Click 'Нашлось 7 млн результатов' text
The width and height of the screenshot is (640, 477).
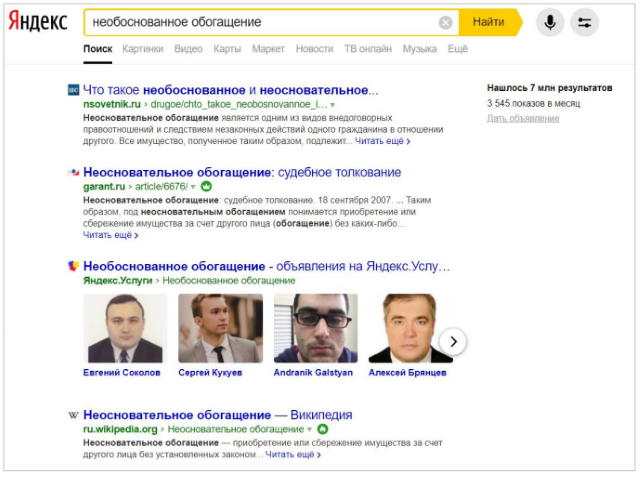(549, 88)
